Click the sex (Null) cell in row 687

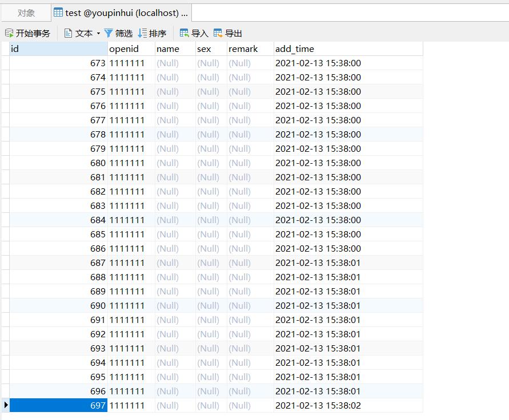pyautogui.click(x=211, y=262)
